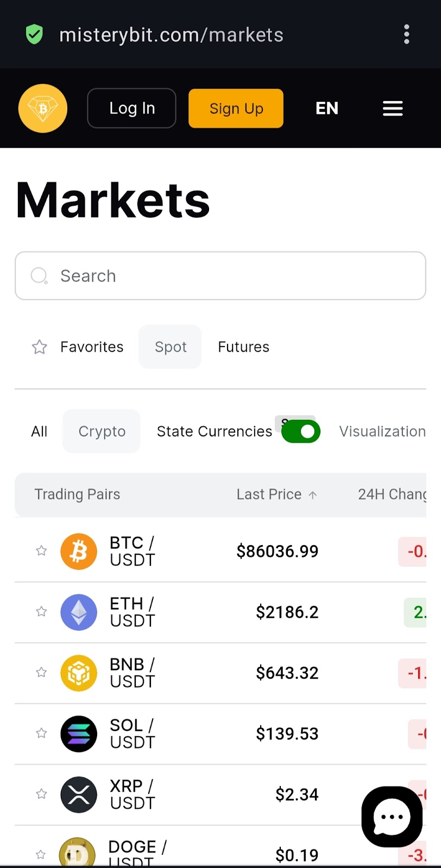Sort by Last Price column arrow
The image size is (441, 868).
pyautogui.click(x=313, y=495)
